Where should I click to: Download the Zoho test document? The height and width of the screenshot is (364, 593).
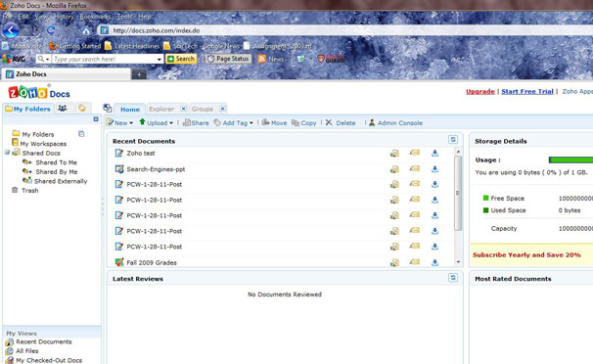pyautogui.click(x=434, y=153)
